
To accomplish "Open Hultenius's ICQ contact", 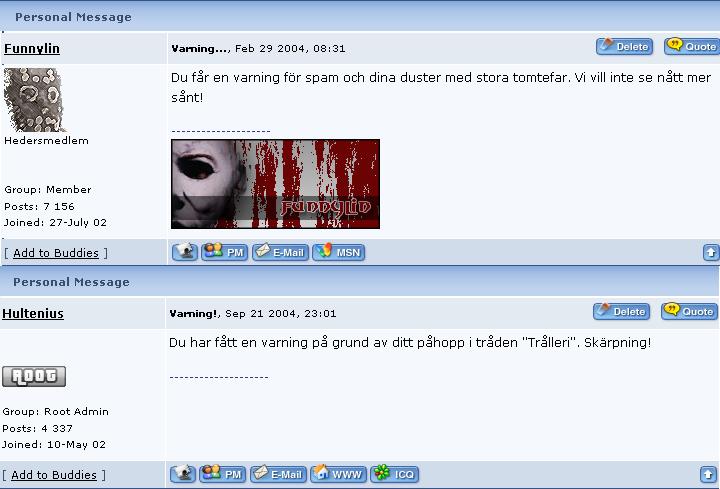I will coord(395,474).
